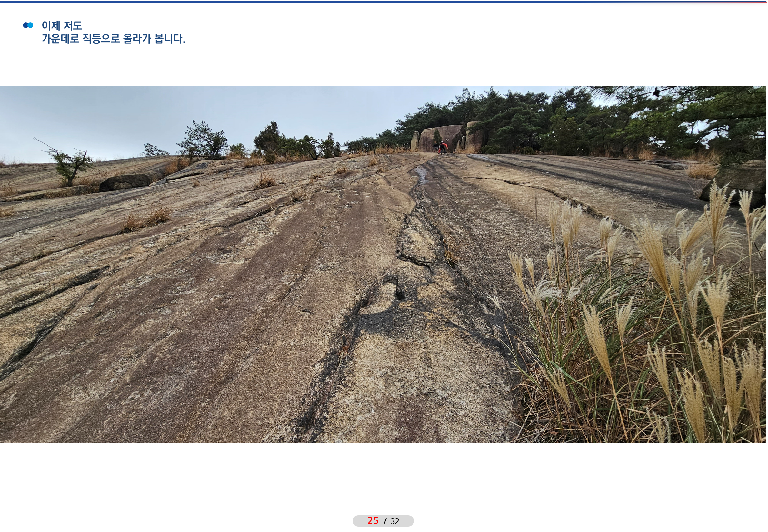Screen dimensions: 768x532
Task: Click the total page count 32
Action: click(x=395, y=521)
